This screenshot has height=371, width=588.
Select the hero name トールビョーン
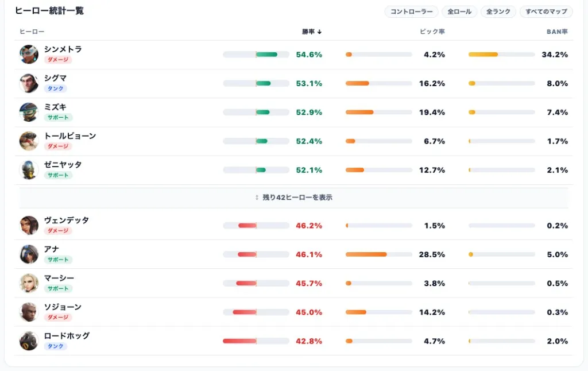[x=70, y=136]
